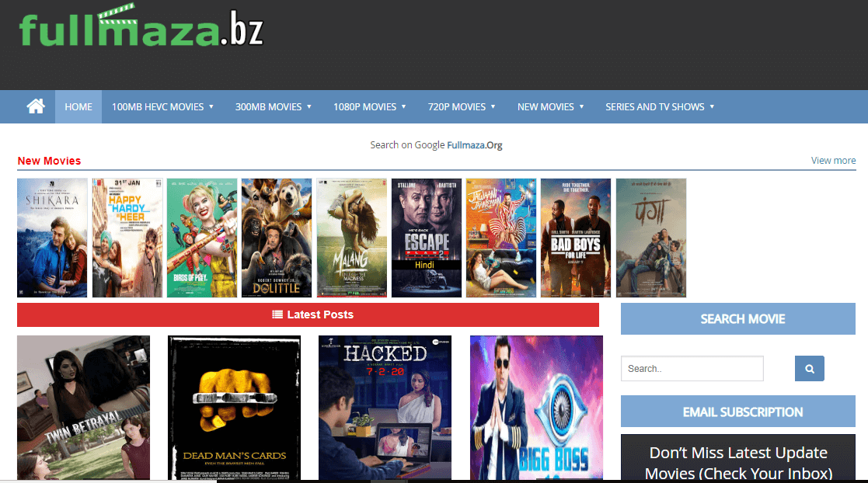Focus the Search text field
The height and width of the screenshot is (483, 868).
pyautogui.click(x=692, y=369)
